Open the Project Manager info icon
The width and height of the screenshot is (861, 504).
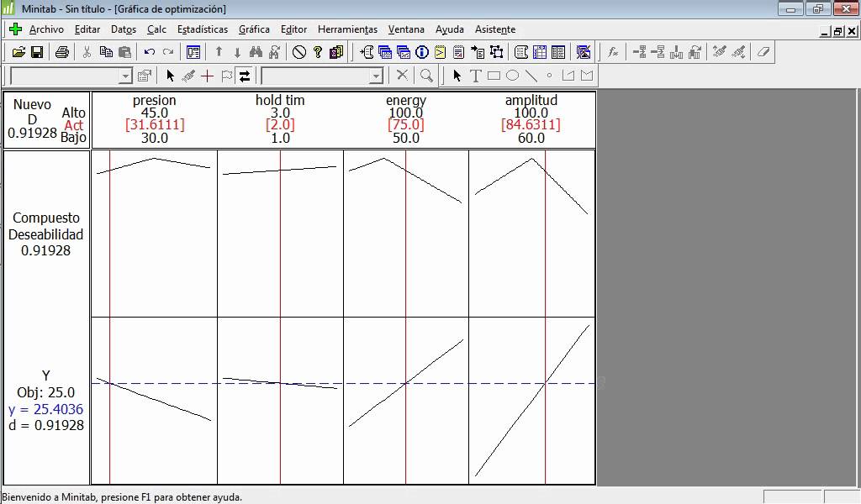click(422, 52)
